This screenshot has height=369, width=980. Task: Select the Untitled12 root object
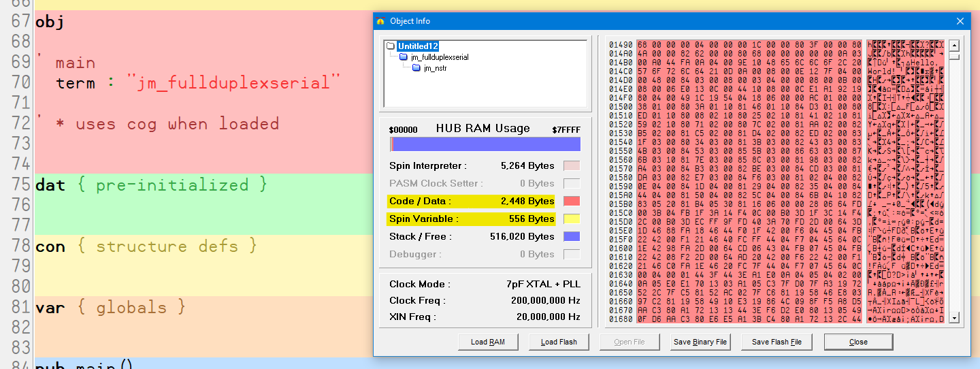(418, 46)
